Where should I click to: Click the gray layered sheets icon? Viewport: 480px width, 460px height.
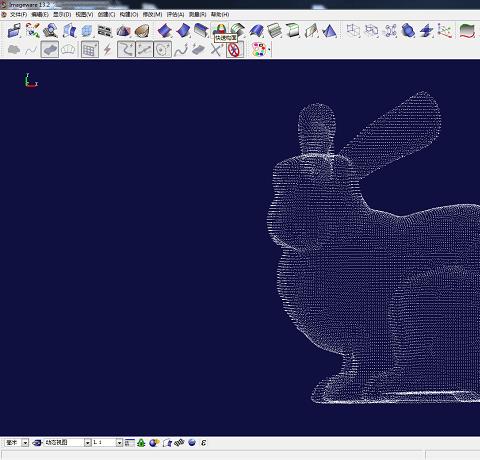[x=274, y=31]
